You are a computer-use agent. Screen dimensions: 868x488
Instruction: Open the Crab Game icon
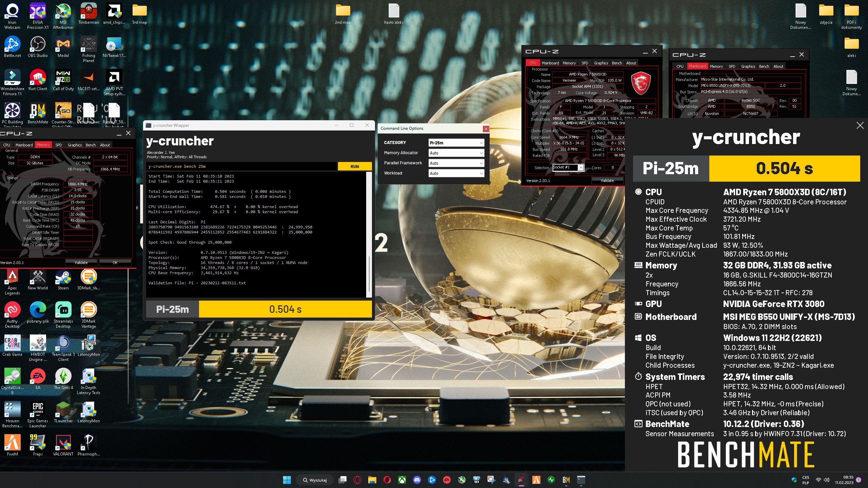coord(12,346)
